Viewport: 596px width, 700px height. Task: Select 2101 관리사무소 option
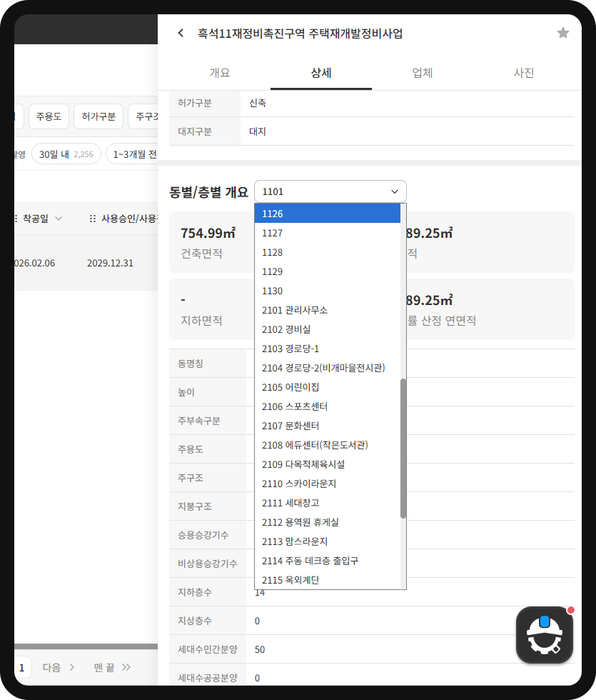click(x=328, y=310)
